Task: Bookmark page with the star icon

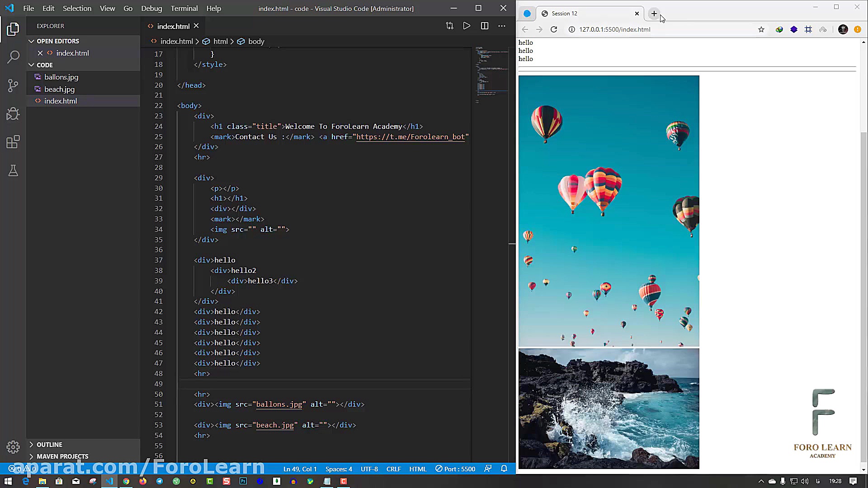Action: [761, 29]
